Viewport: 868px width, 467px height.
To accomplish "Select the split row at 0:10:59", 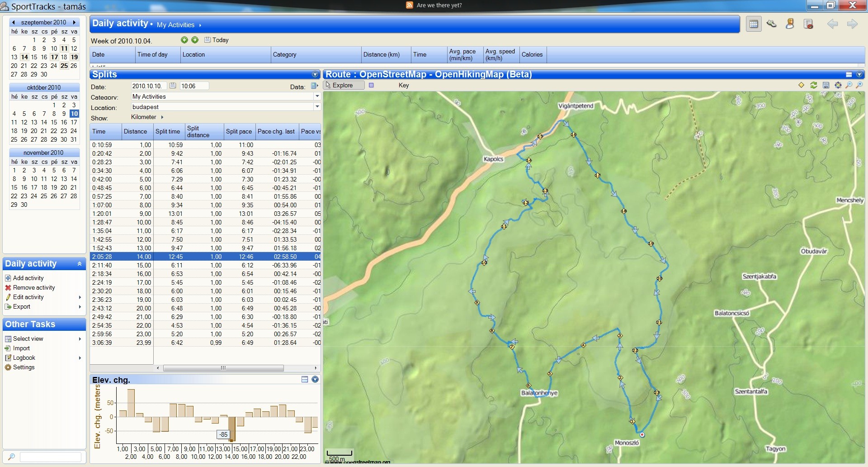I will pos(205,145).
